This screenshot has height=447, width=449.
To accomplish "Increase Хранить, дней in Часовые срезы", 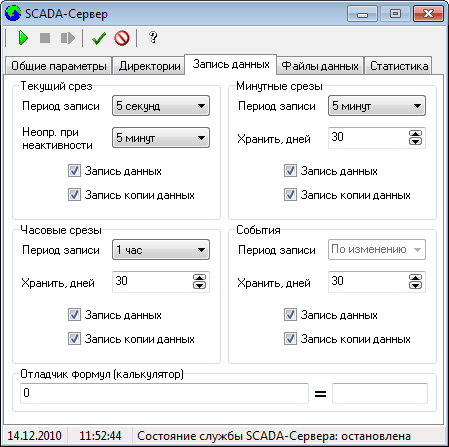I will coord(199,278).
